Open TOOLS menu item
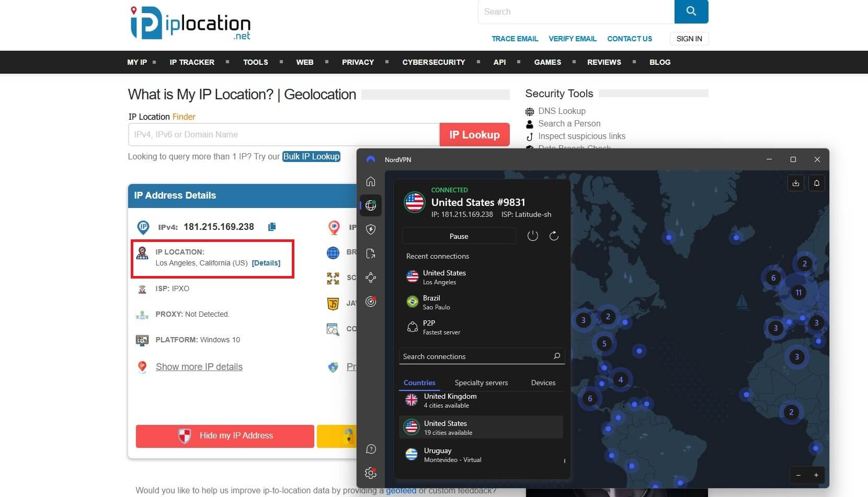Screen dimensions: 868x497 tap(255, 62)
